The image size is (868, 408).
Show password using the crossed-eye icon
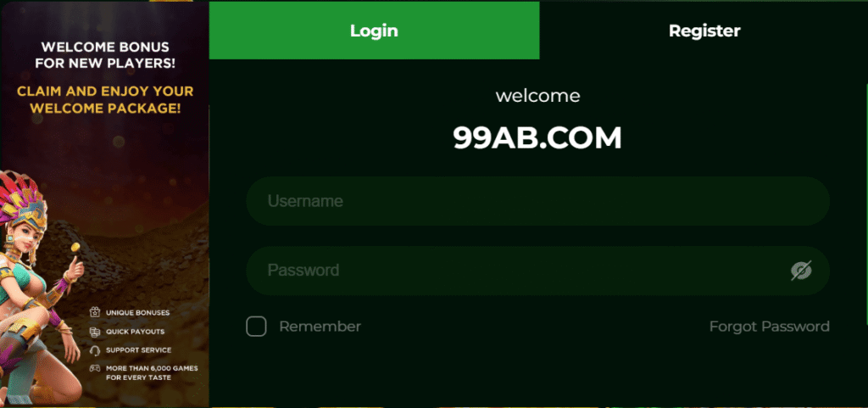tap(801, 271)
